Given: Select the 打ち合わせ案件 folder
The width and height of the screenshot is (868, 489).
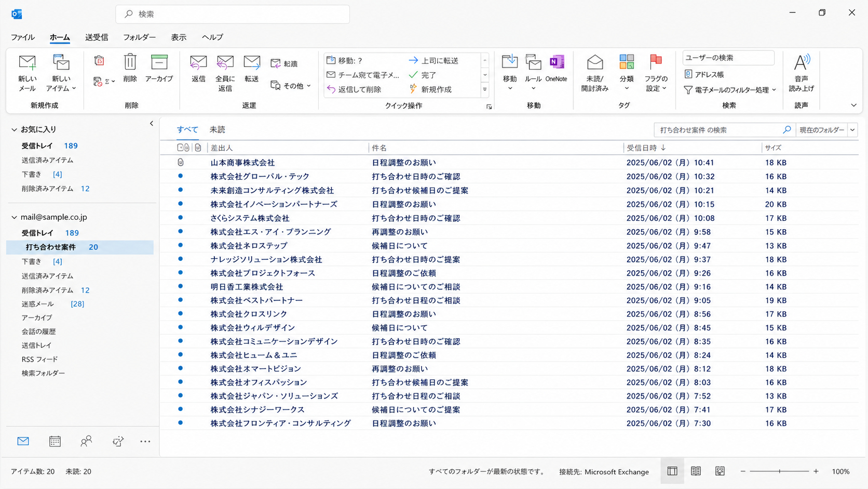Looking at the screenshot, I should [80, 247].
